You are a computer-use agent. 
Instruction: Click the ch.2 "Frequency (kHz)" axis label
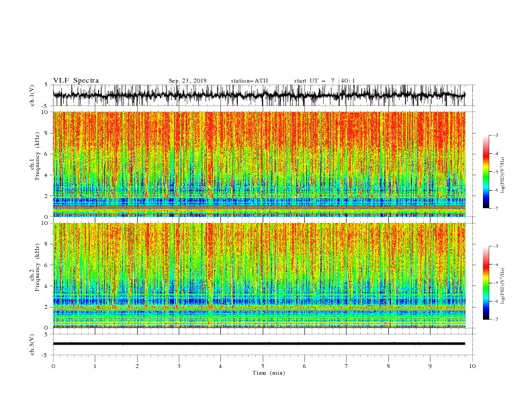tap(38, 267)
